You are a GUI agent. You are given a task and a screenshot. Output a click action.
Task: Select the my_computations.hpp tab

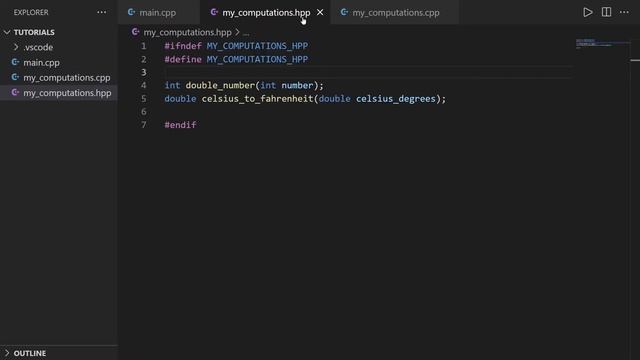tap(266, 13)
